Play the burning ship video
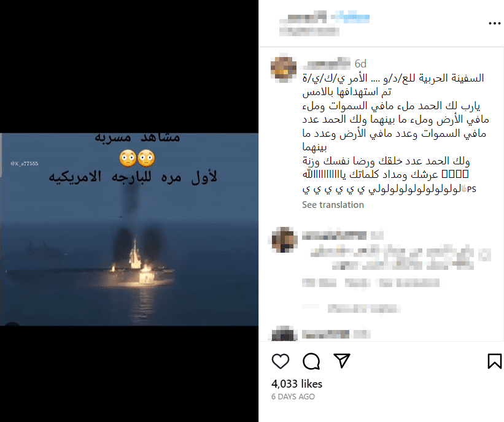Image resolution: width=504 pixels, height=422 pixels. (x=129, y=229)
